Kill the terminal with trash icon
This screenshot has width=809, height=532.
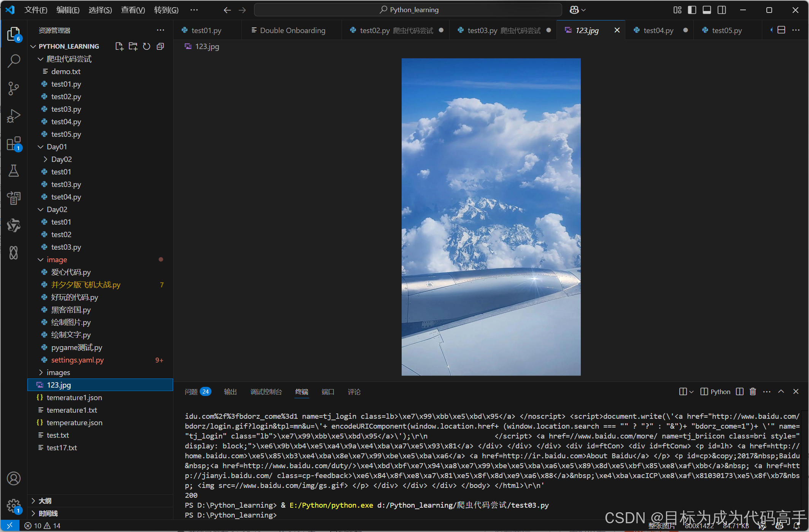(x=753, y=391)
